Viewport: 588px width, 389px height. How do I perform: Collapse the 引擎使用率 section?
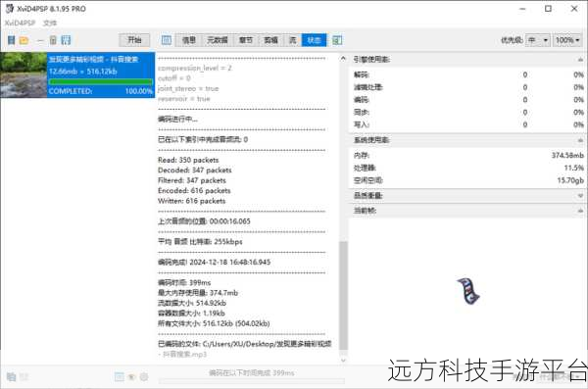580,60
